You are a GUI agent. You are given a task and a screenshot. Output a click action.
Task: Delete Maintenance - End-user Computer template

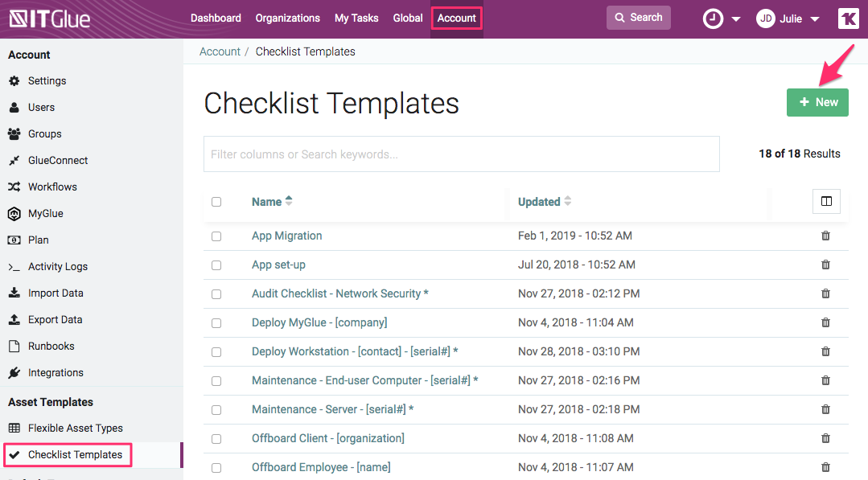coord(826,380)
